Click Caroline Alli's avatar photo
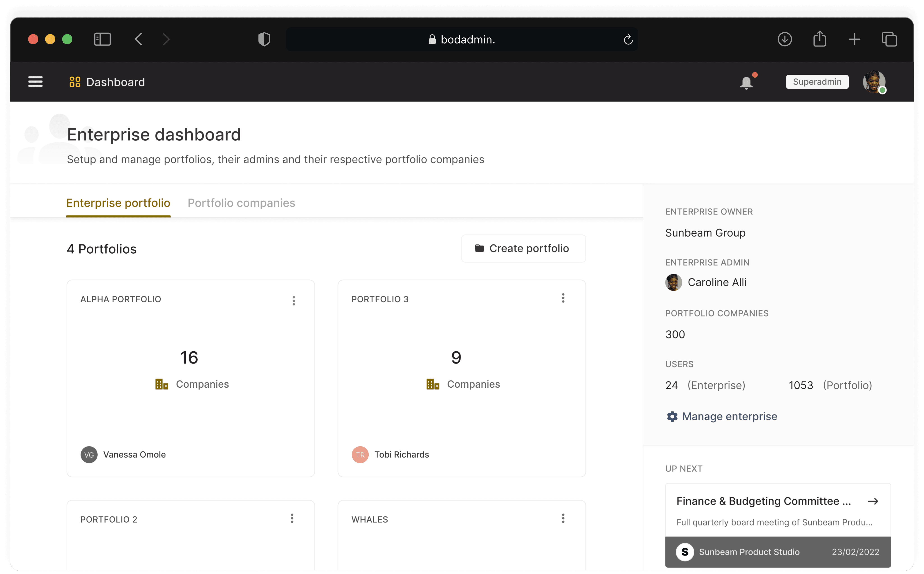Viewport: 924px width, 574px height. click(x=674, y=282)
